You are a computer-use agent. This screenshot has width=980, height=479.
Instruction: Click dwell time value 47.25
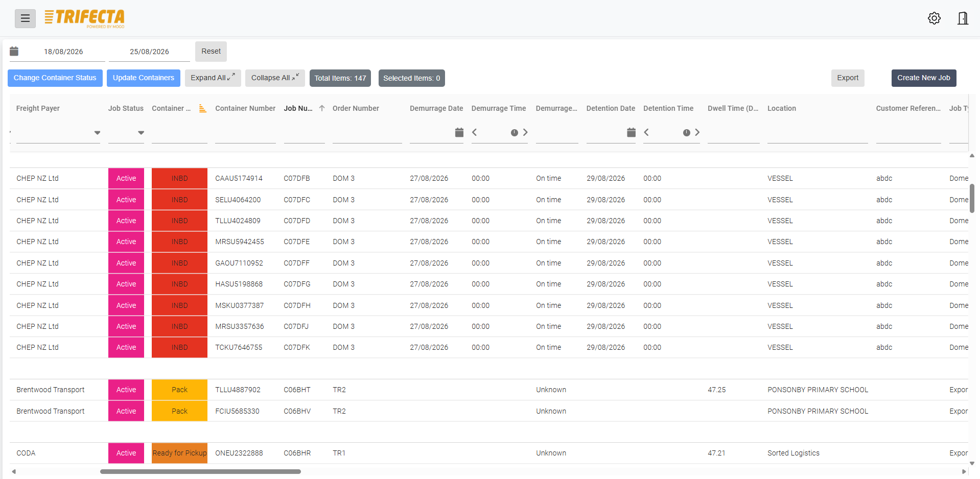tap(717, 390)
